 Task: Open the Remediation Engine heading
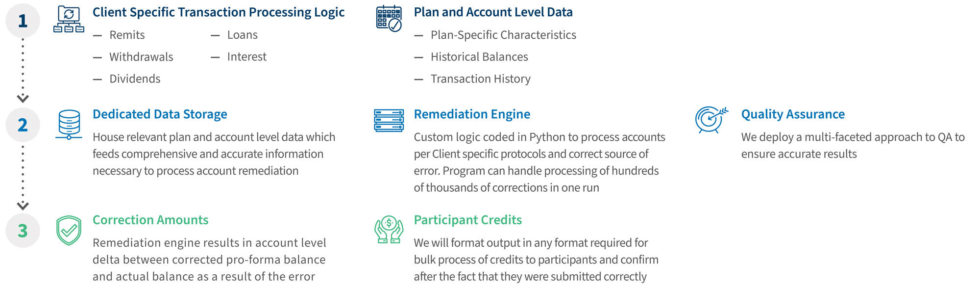pos(472,114)
